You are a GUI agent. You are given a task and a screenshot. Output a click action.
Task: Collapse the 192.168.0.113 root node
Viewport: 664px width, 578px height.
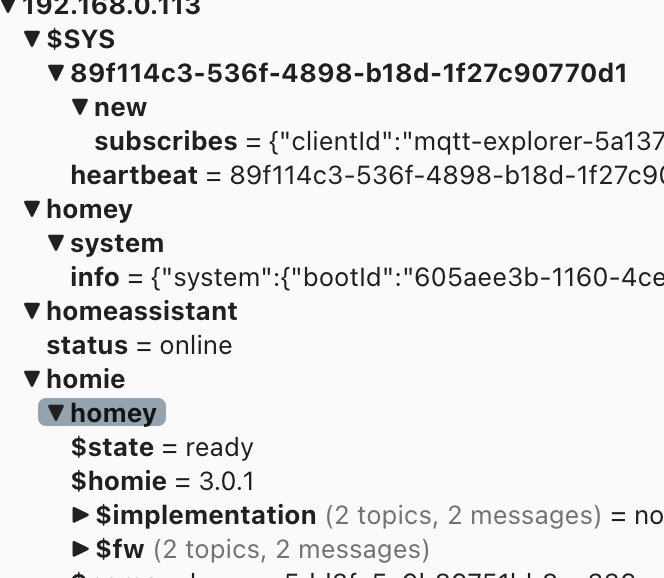(8, 6)
